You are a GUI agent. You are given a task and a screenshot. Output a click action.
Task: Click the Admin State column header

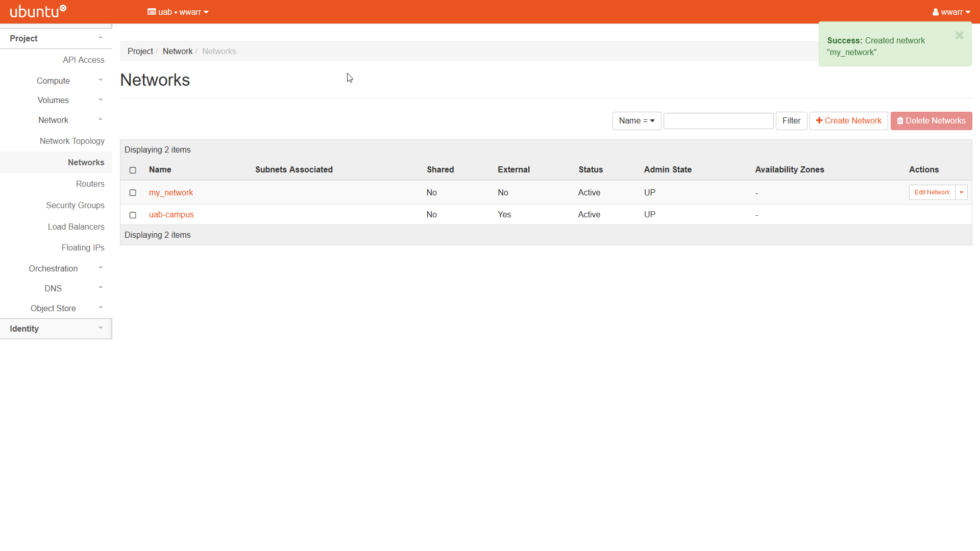[668, 169]
